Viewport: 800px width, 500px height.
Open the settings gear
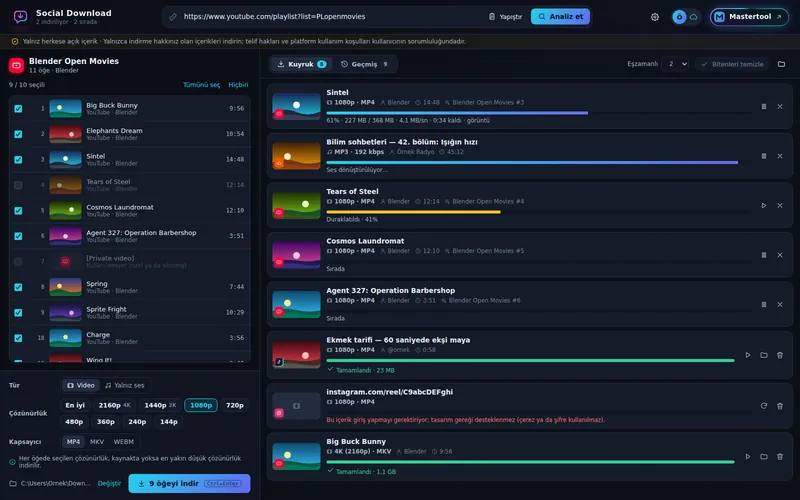(655, 17)
